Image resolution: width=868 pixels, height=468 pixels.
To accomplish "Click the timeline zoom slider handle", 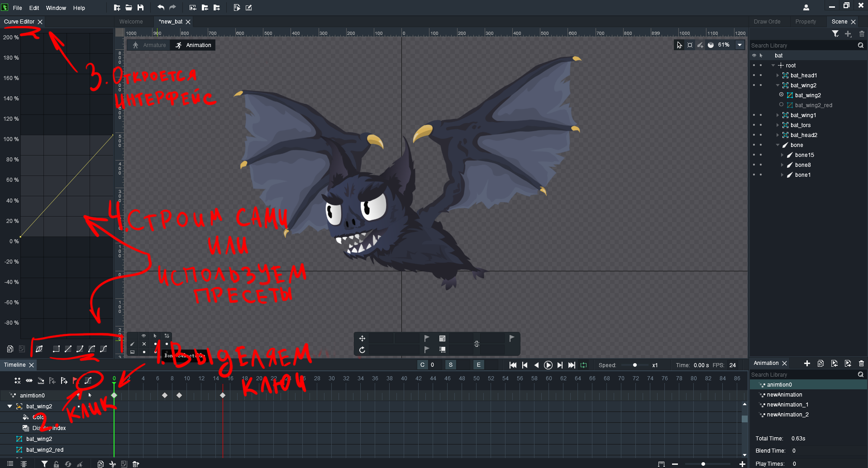I will pos(703,464).
